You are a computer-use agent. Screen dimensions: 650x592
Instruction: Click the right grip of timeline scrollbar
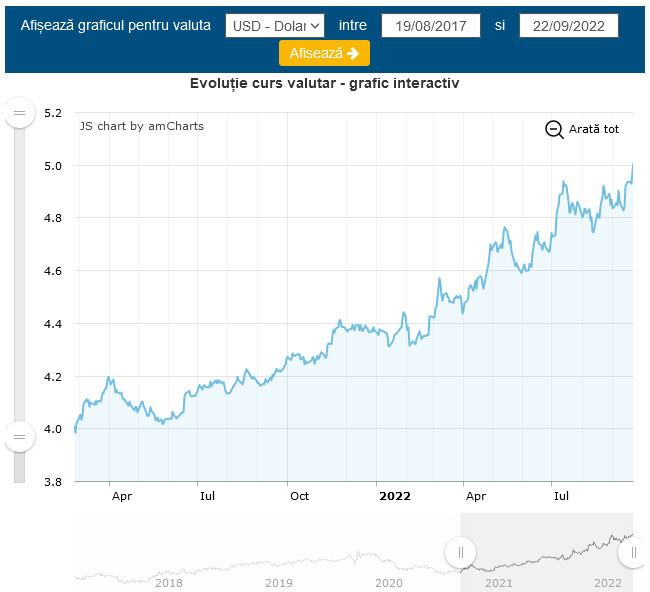633,553
